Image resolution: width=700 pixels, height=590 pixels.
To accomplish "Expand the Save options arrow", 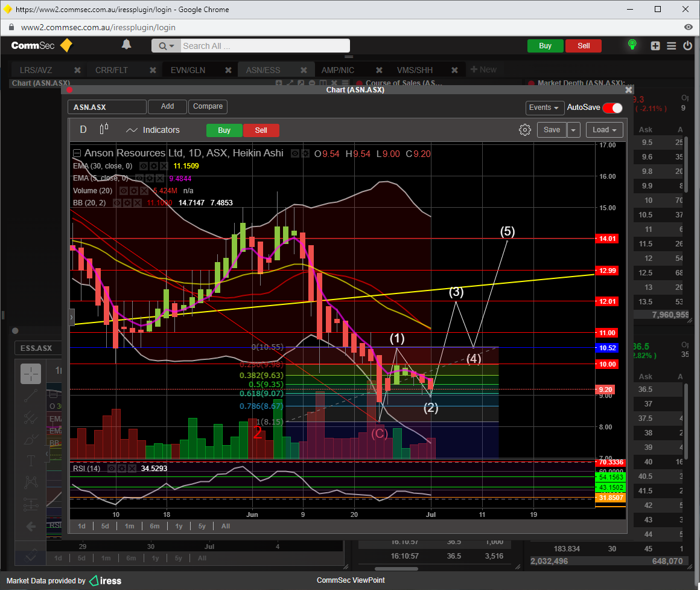I will [x=573, y=130].
